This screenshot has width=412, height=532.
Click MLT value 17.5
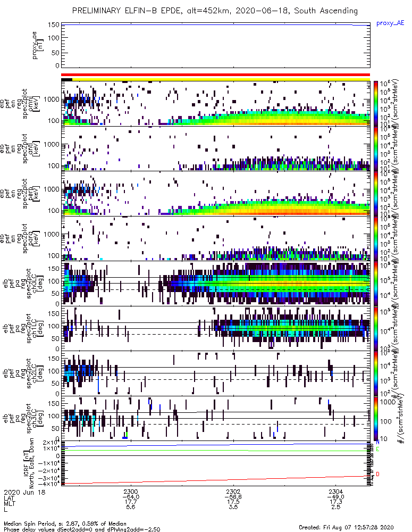[x=233, y=502]
